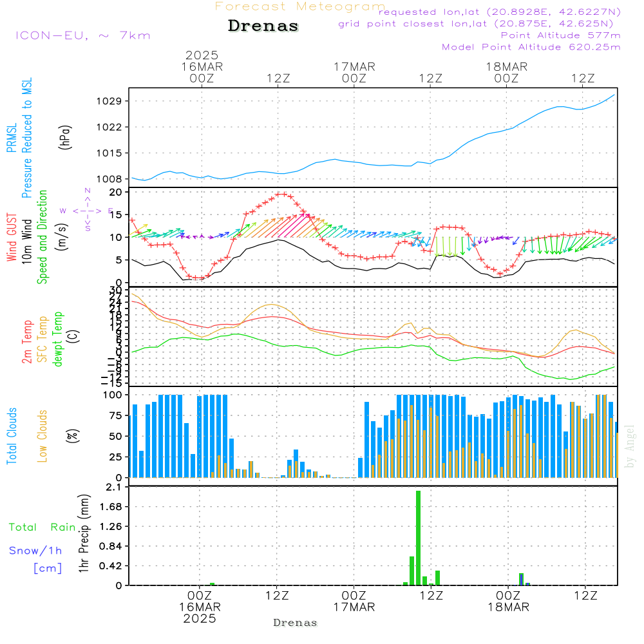Click the 50 tick on cloud axis
This screenshot has height=644, width=644.
tap(115, 436)
